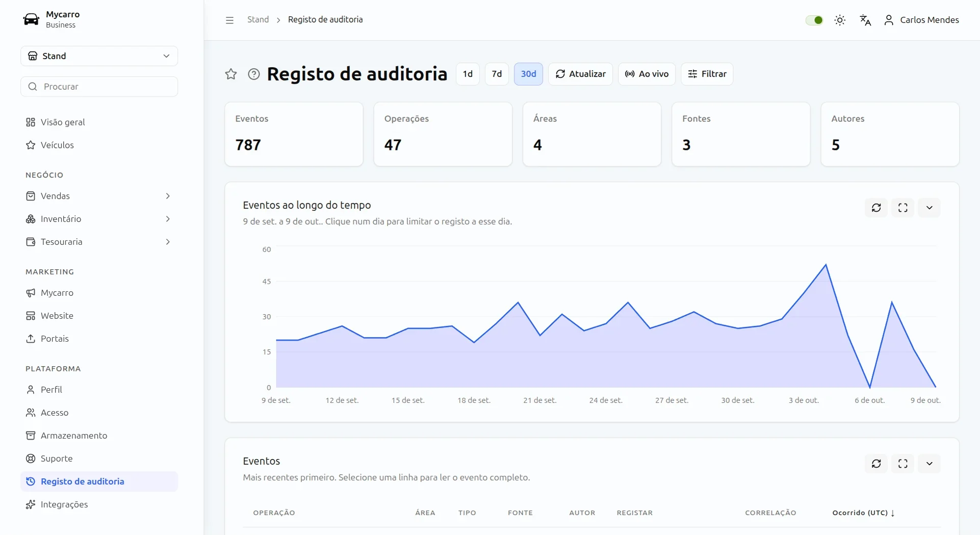Refresh the Eventos table panel

[x=876, y=464]
